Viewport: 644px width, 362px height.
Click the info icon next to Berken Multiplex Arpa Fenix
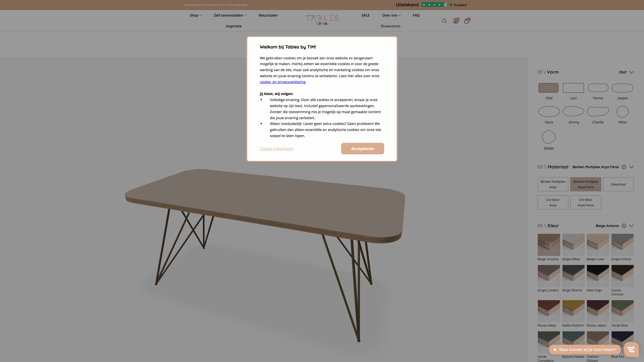(x=624, y=167)
